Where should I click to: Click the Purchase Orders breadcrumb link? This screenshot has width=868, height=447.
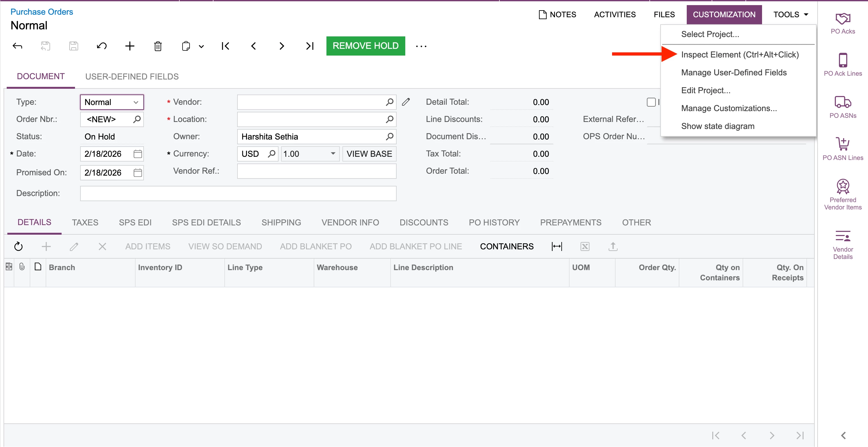click(x=42, y=12)
